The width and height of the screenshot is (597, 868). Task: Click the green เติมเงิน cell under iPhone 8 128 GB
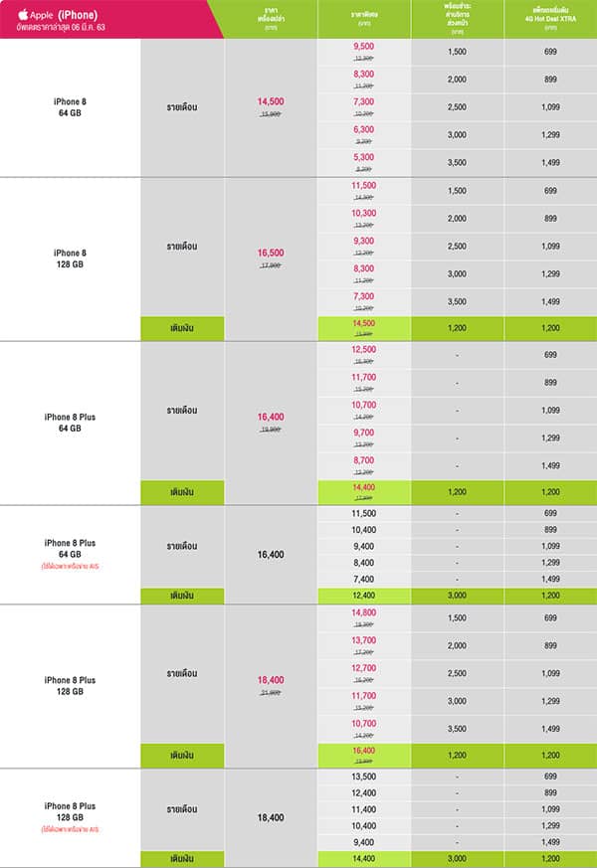click(x=182, y=328)
